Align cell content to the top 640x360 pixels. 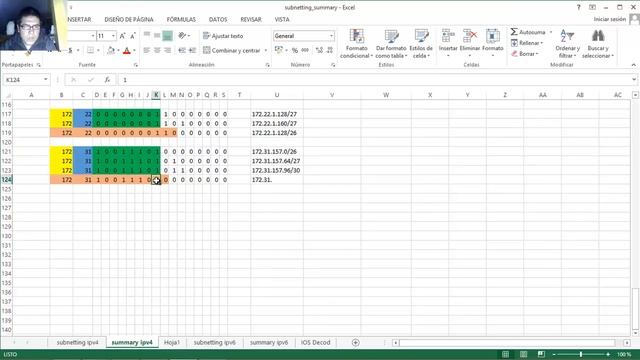coord(147,36)
